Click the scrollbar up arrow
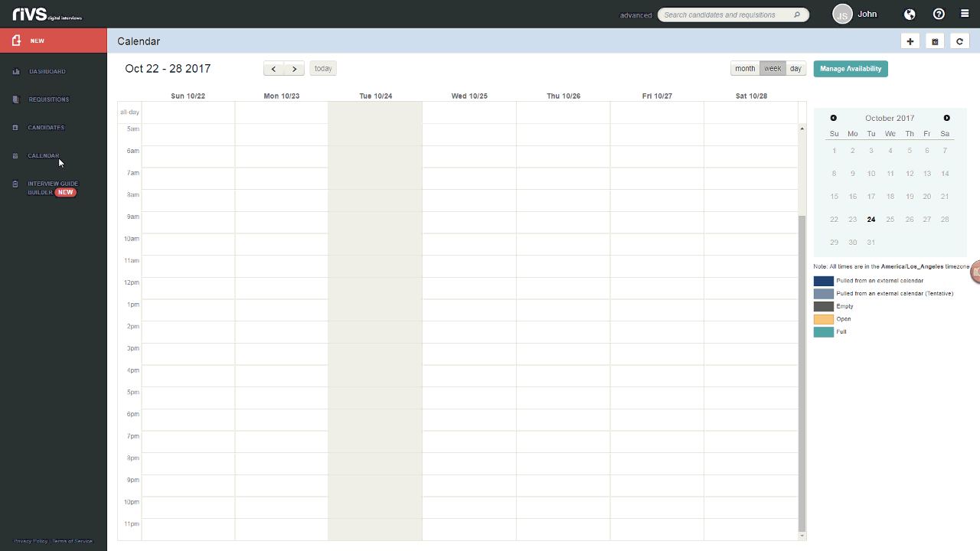The image size is (980, 551). click(x=802, y=129)
